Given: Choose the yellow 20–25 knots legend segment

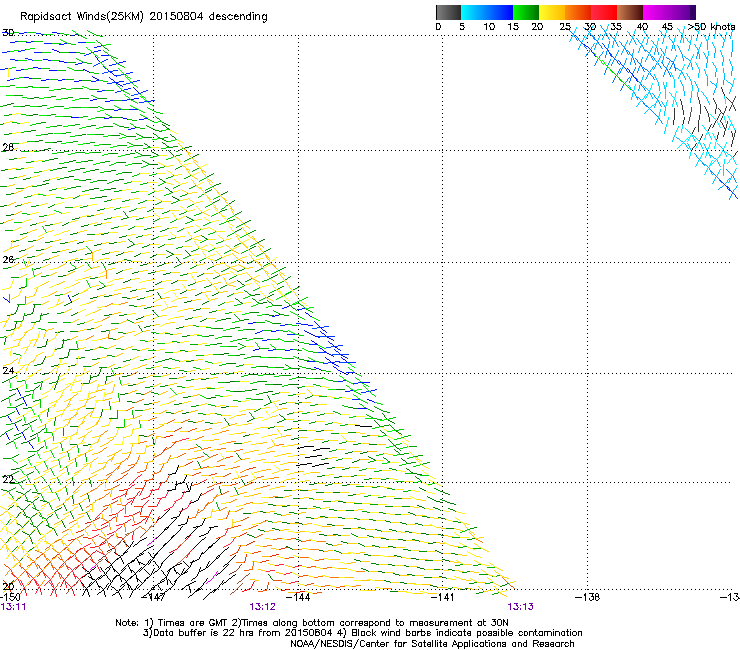Looking at the screenshot, I should [x=552, y=12].
